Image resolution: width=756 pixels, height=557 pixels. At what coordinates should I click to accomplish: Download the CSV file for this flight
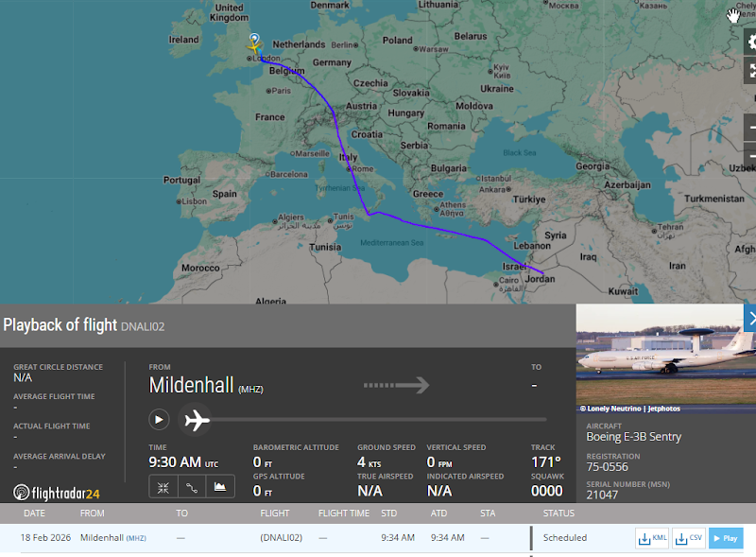pyautogui.click(x=689, y=538)
